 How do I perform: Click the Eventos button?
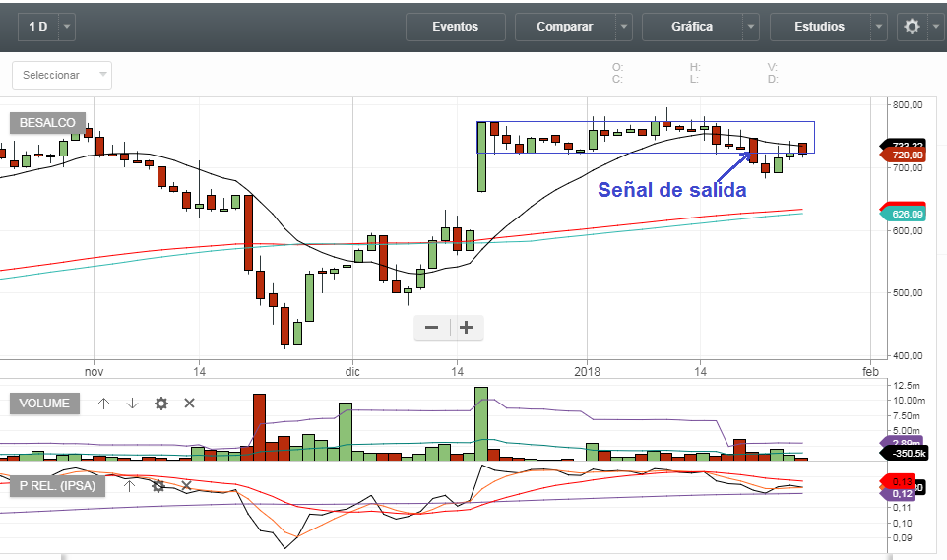click(456, 27)
